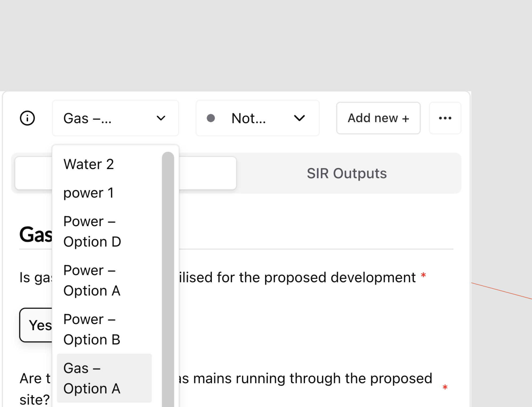The width and height of the screenshot is (532, 407).
Task: Click the chevron arrow on status selector
Action: coord(299,118)
